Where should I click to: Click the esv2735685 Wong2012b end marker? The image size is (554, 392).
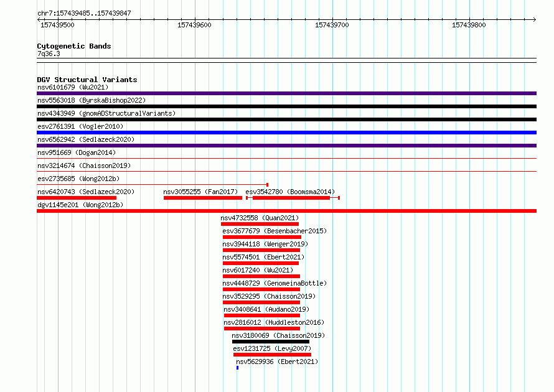click(x=268, y=185)
